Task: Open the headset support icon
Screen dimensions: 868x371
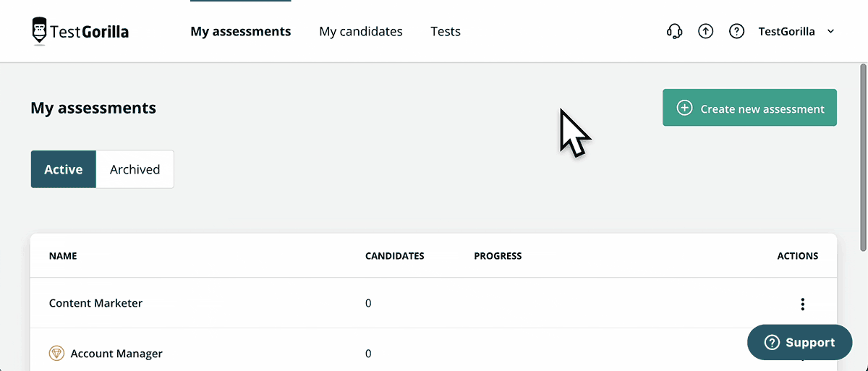Action: tap(674, 31)
